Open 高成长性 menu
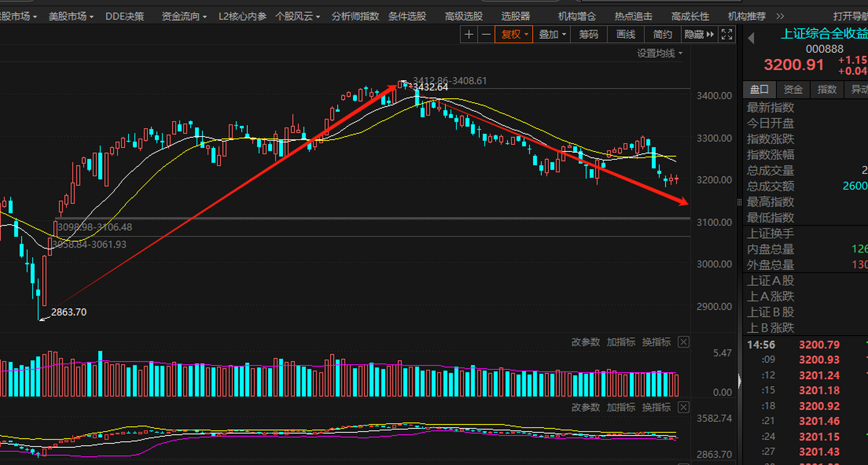 tap(690, 16)
